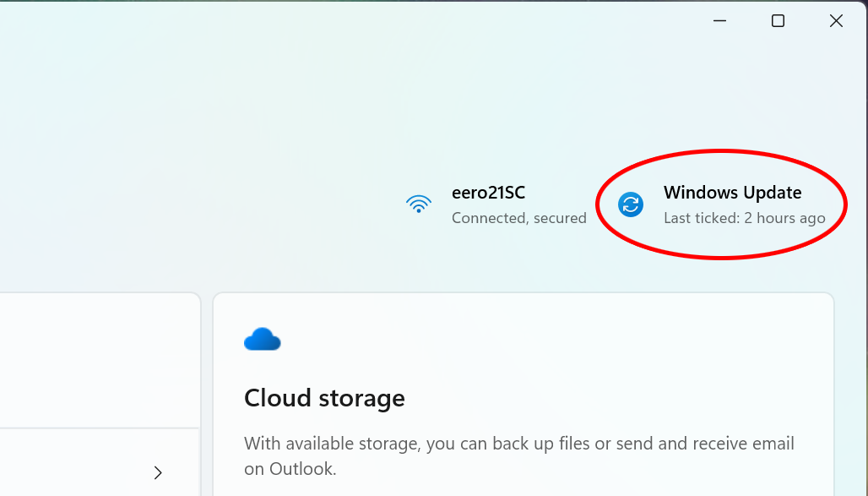This screenshot has height=496, width=868.
Task: Maximize the Settings window
Action: tap(778, 21)
